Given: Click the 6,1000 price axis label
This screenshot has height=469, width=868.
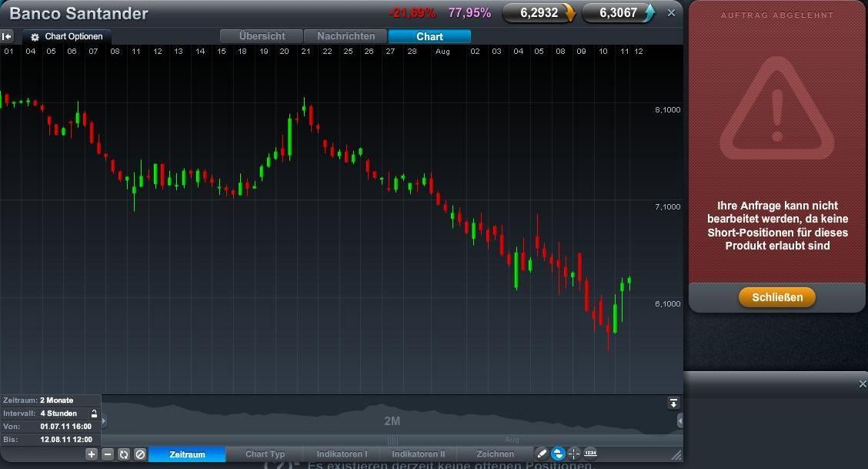Looking at the screenshot, I should click(x=668, y=303).
